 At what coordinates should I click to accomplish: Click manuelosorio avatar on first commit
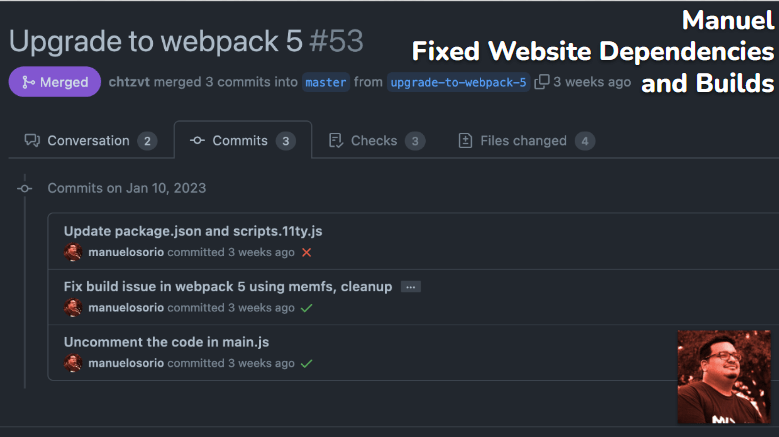click(73, 253)
